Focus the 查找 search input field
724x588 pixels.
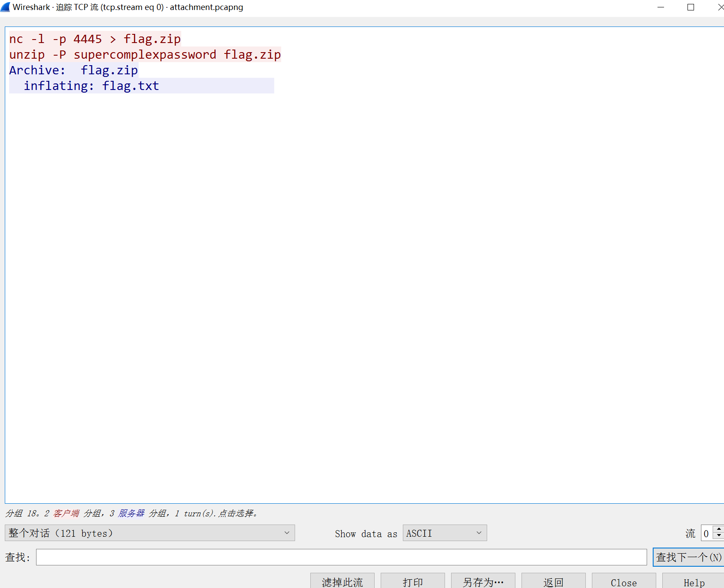tap(341, 557)
